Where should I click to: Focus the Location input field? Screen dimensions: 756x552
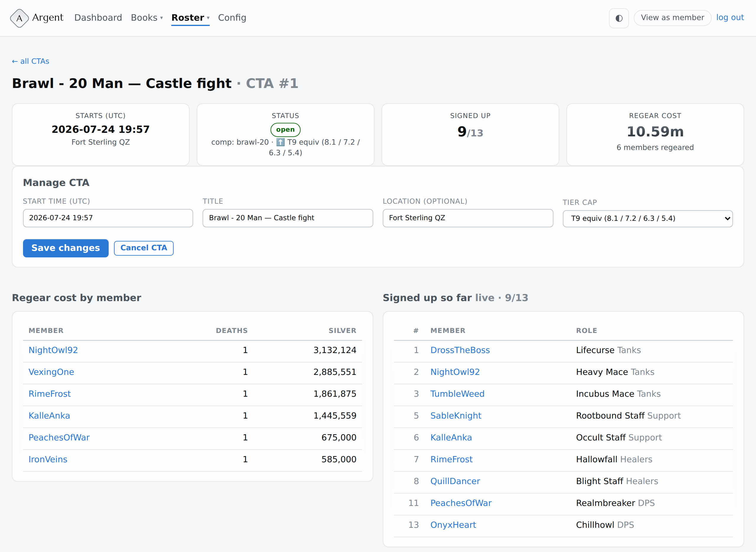click(x=467, y=218)
